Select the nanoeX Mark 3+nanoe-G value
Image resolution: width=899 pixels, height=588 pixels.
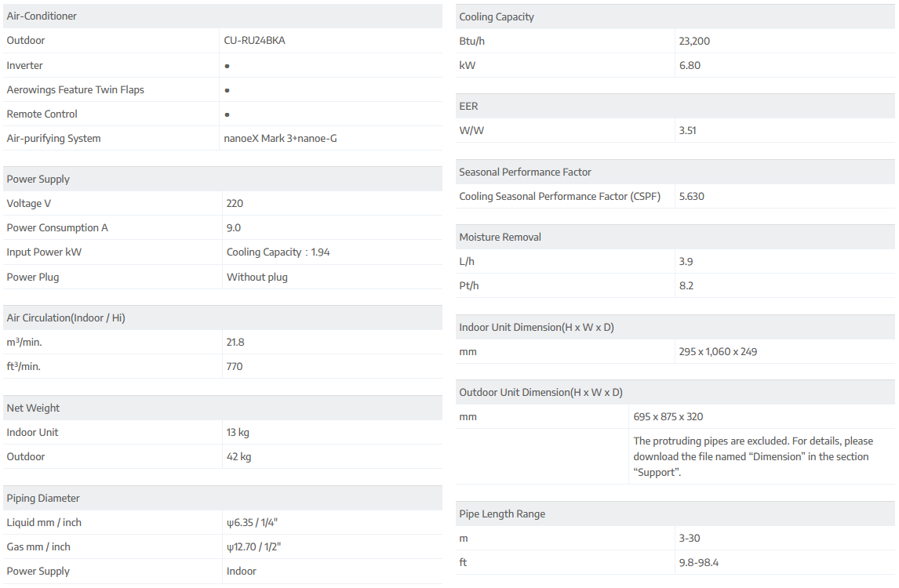point(280,139)
